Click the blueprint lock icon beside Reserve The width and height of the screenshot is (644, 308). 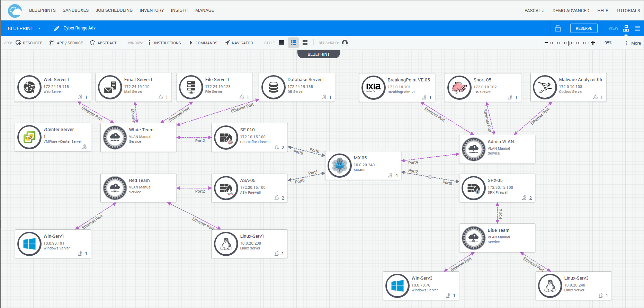[558, 28]
